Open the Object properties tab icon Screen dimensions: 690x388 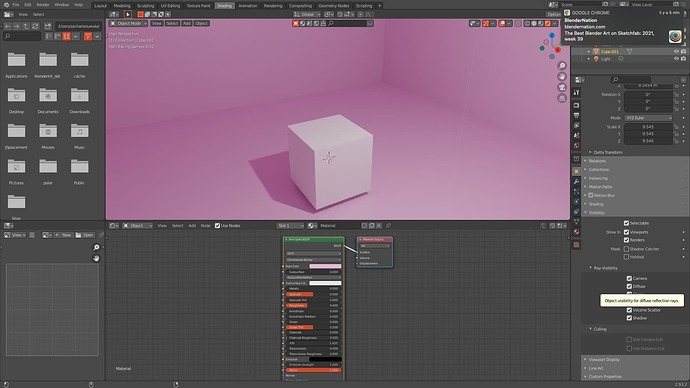(x=576, y=171)
